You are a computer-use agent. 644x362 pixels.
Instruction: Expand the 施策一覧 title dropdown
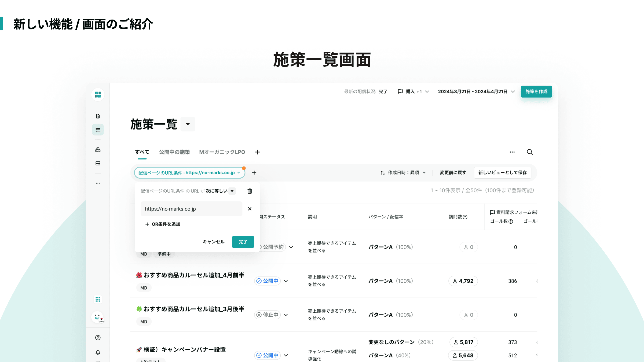[188, 124]
